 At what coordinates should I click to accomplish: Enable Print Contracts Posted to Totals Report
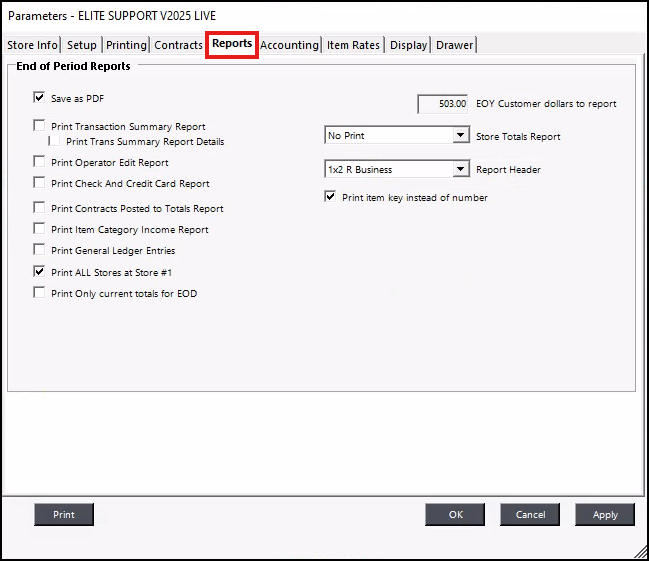pyautogui.click(x=39, y=208)
